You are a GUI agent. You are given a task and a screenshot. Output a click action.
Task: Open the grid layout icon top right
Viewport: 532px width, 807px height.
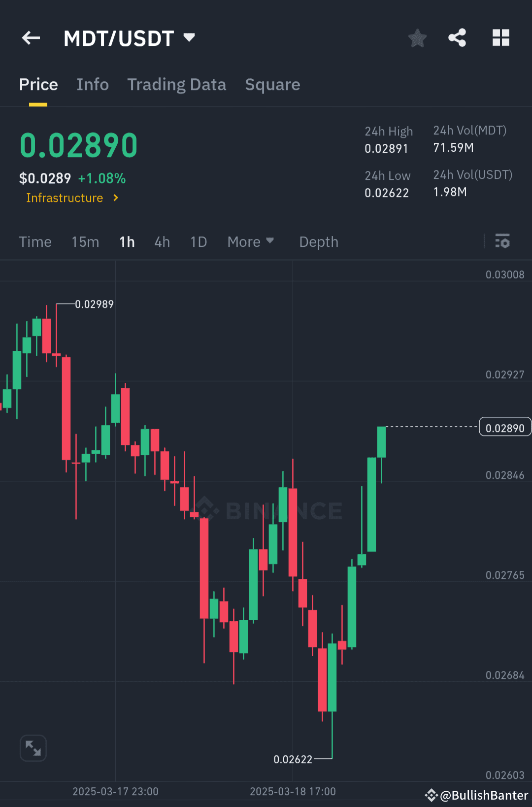coord(500,38)
